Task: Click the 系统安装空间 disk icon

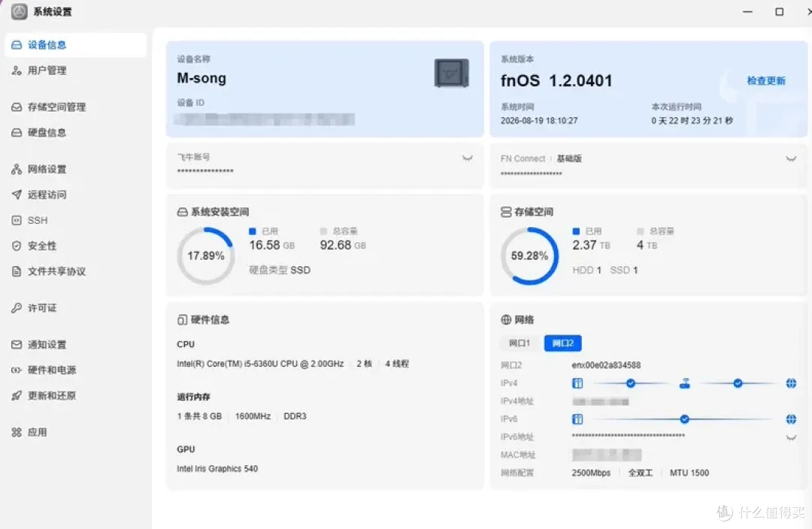Action: 182,212
